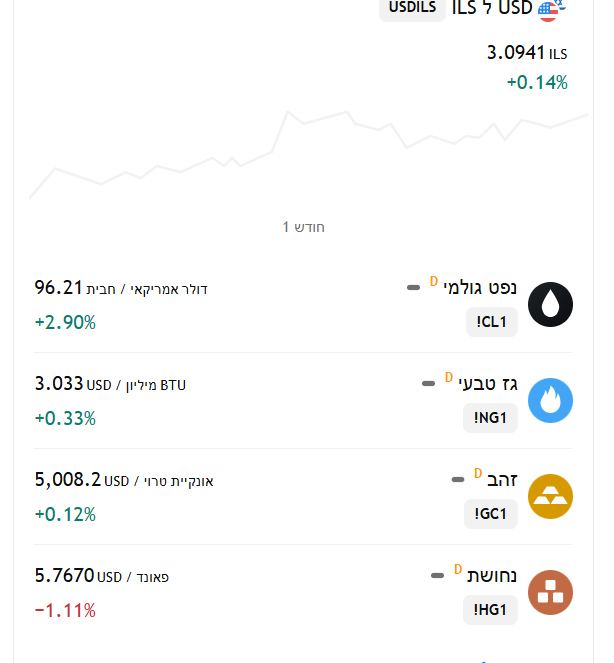
Task: Click the 'D' marker beside זהב
Action: pyautogui.click(x=478, y=473)
